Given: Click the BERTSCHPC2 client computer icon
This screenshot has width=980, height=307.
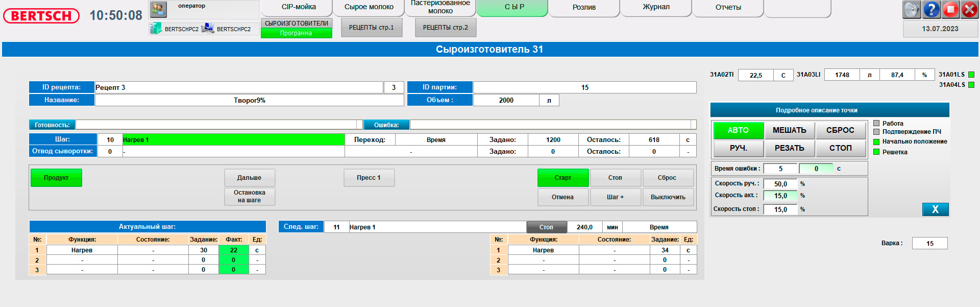Looking at the screenshot, I should click(x=208, y=29).
